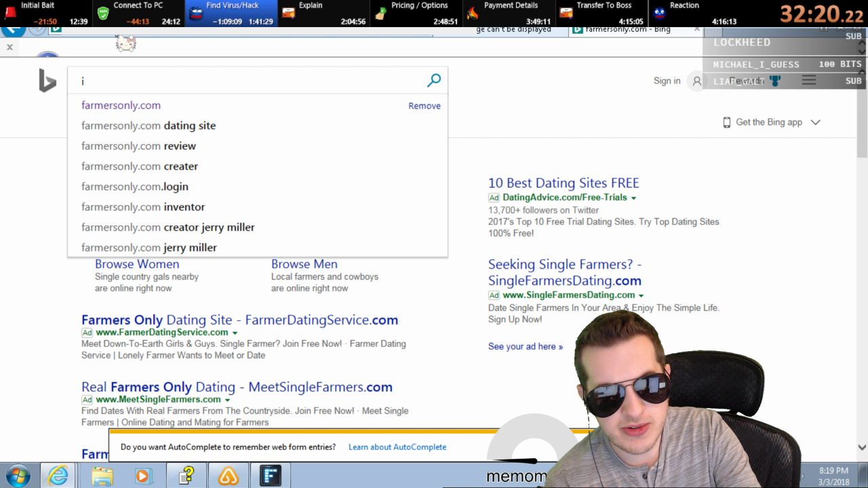The image size is (868, 488).
Task: Open Internet Explorer in the taskbar
Action: pyautogui.click(x=58, y=476)
